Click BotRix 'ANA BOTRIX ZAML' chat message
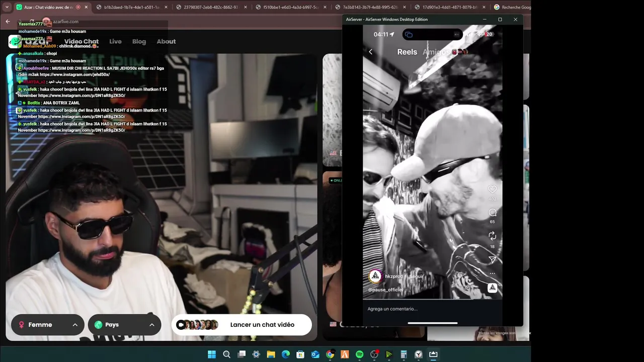Screen dimensions: 644x362 [49, 103]
